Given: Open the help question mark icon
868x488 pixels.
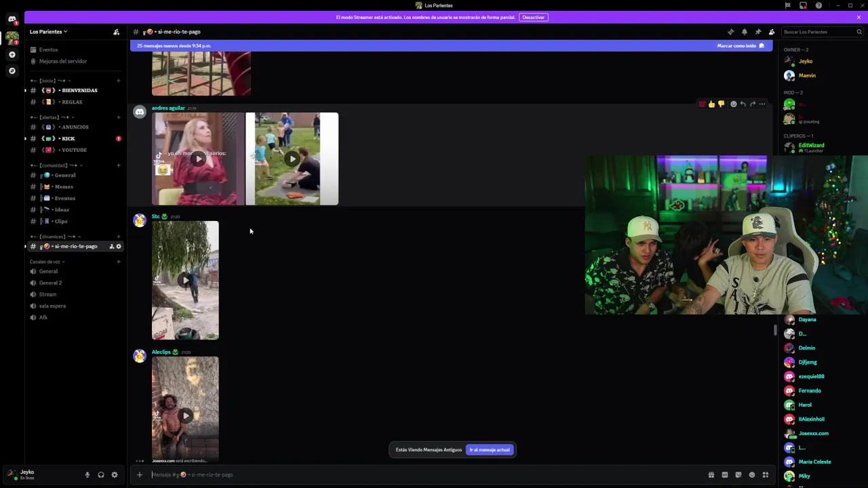Looking at the screenshot, I should [x=818, y=5].
